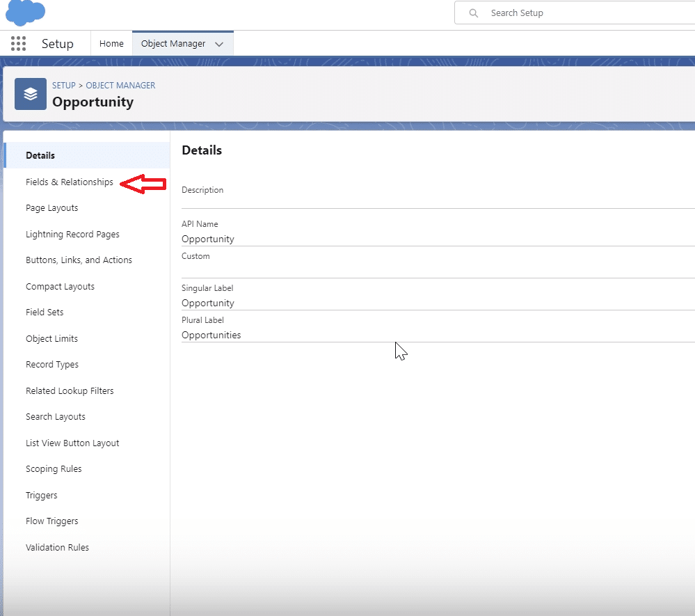Open Buttons, Links, and Actions
The width and height of the screenshot is (695, 616).
click(x=79, y=260)
